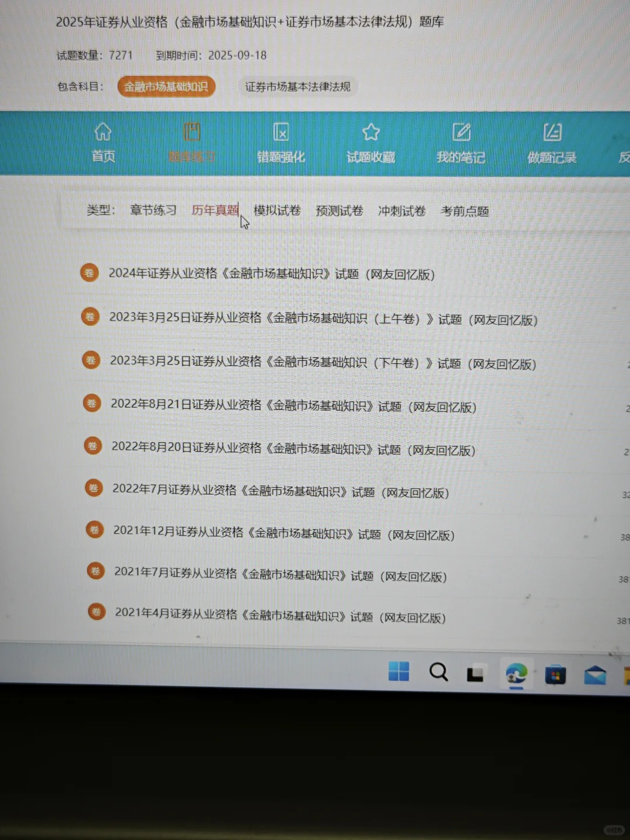Open 错题强化 via its icon
630x840 pixels.
[281, 132]
